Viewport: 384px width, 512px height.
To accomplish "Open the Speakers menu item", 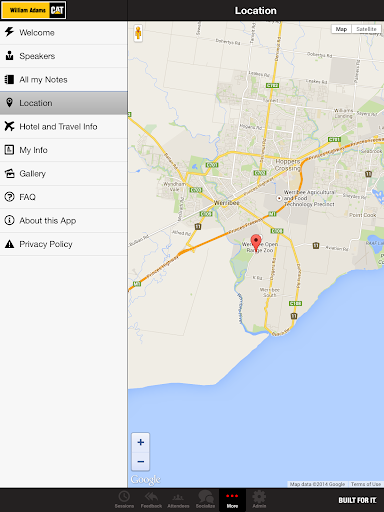I will click(x=64, y=56).
